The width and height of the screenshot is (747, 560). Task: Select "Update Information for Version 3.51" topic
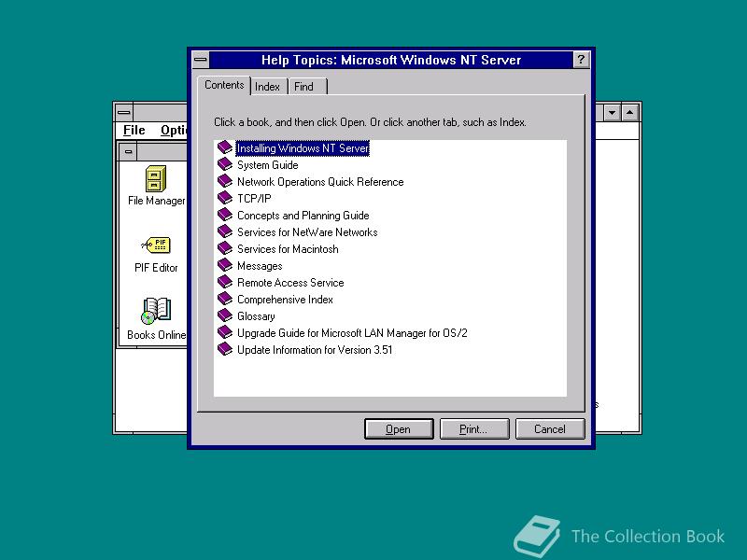315,350
